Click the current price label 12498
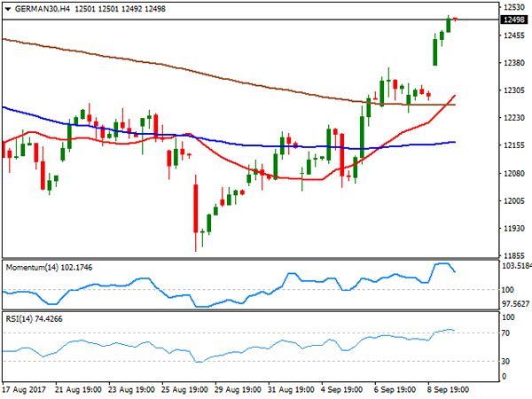The image size is (532, 399). coord(514,20)
